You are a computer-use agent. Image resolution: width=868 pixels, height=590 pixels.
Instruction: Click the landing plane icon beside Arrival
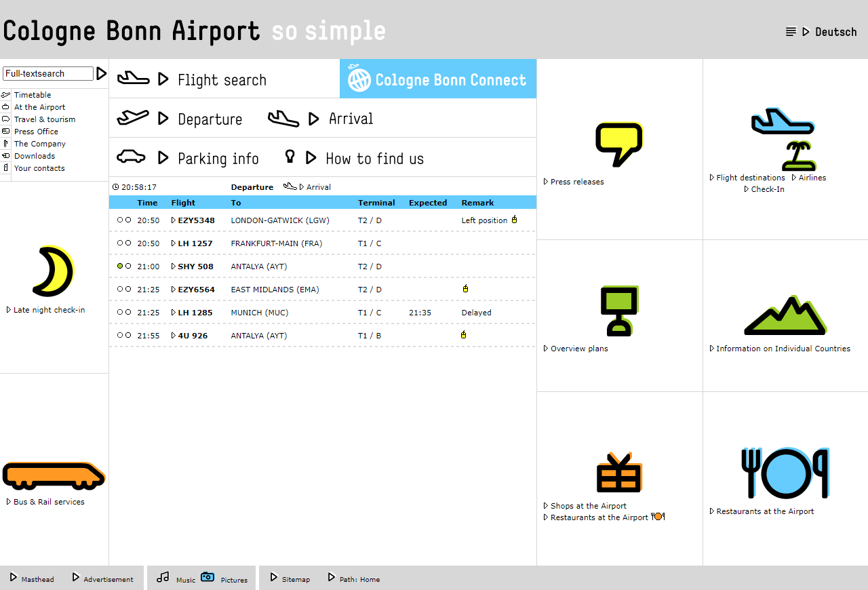click(x=283, y=119)
